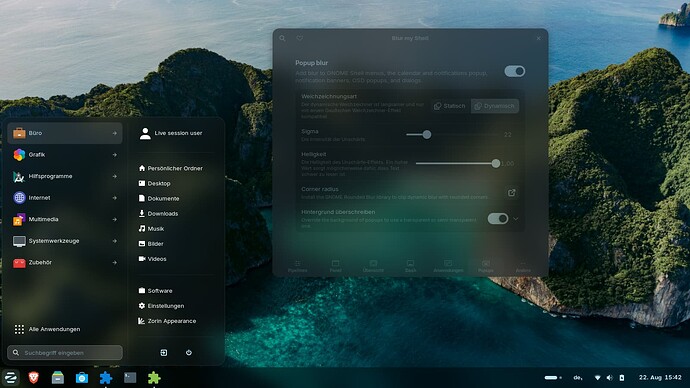Image resolution: width=690 pixels, height=388 pixels.
Task: Open the clock showing 22. Aug 15:42
Action: (660, 377)
